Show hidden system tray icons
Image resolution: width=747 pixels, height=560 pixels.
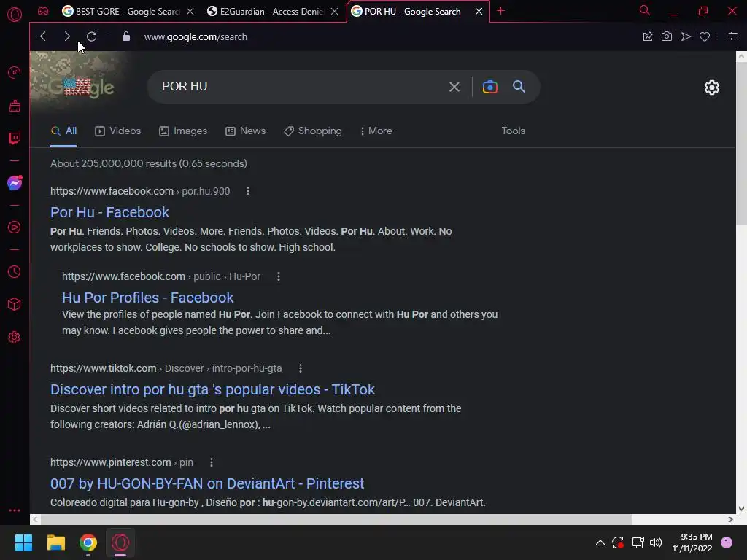coord(600,542)
